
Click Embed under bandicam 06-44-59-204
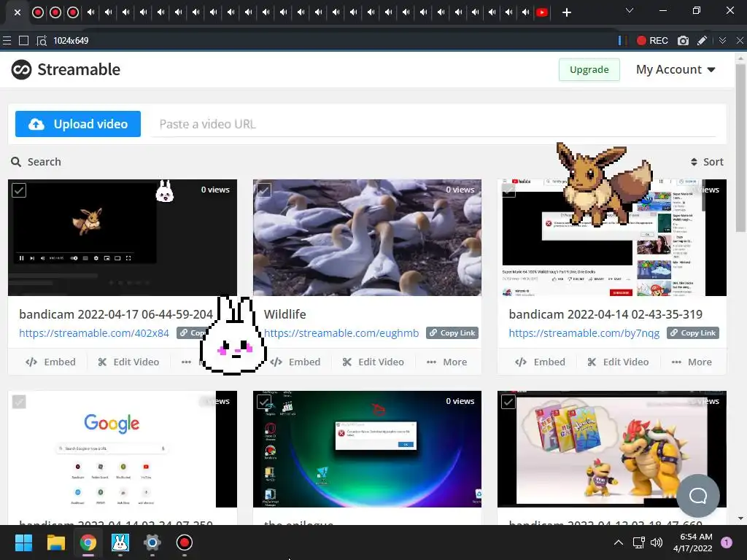(x=50, y=362)
